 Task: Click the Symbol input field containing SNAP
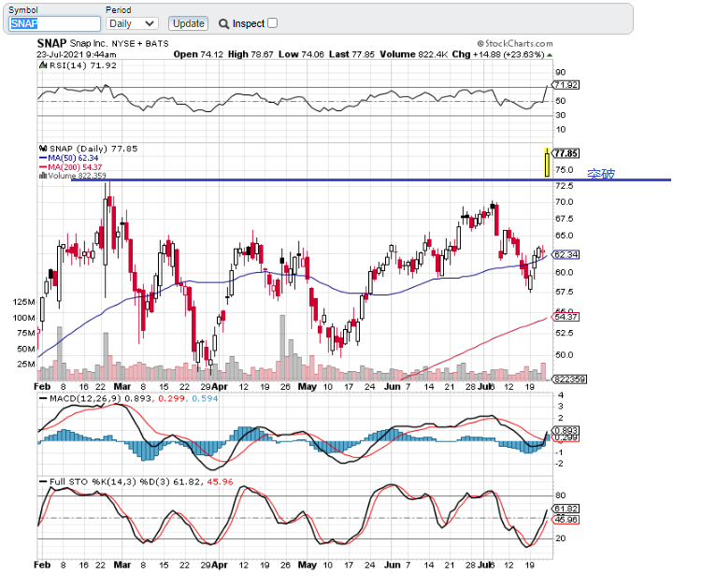(x=54, y=23)
